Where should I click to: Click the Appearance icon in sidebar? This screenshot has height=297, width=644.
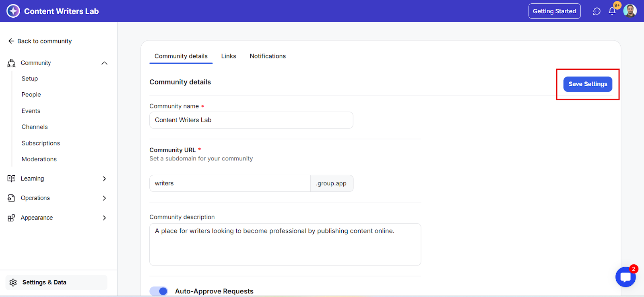pyautogui.click(x=11, y=218)
